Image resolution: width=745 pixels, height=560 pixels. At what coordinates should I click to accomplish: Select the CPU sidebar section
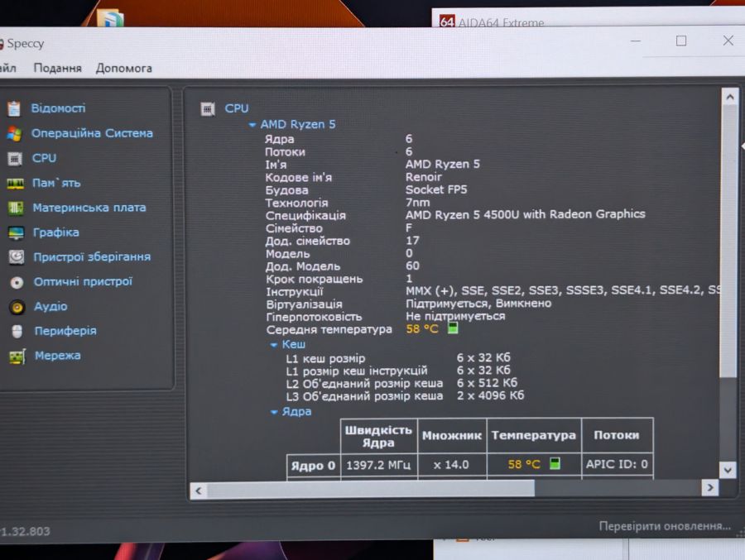click(x=44, y=158)
